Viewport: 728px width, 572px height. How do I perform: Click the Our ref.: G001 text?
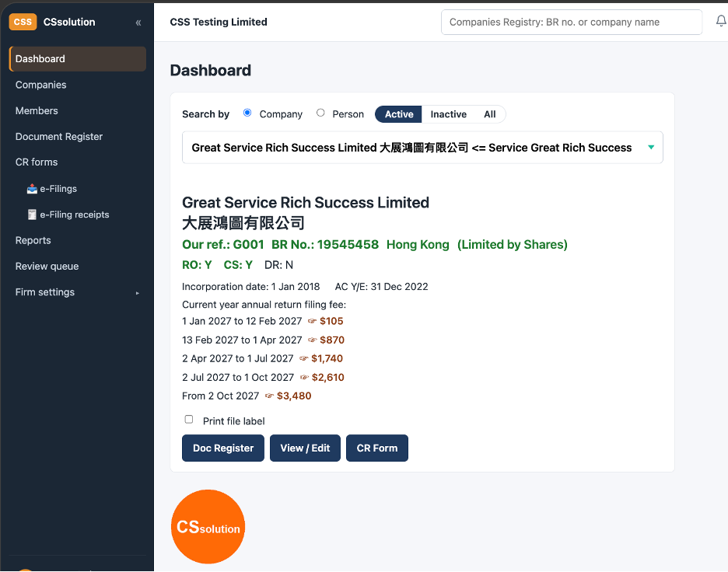pos(223,245)
